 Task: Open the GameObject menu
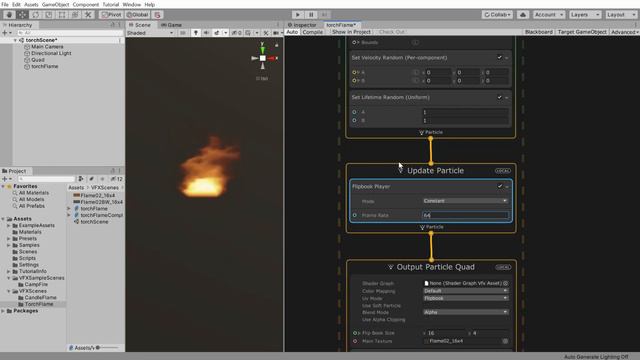coord(56,4)
